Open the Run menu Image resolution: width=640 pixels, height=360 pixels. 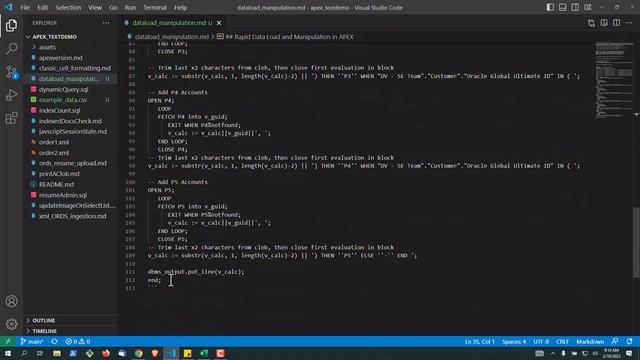point(130,7)
